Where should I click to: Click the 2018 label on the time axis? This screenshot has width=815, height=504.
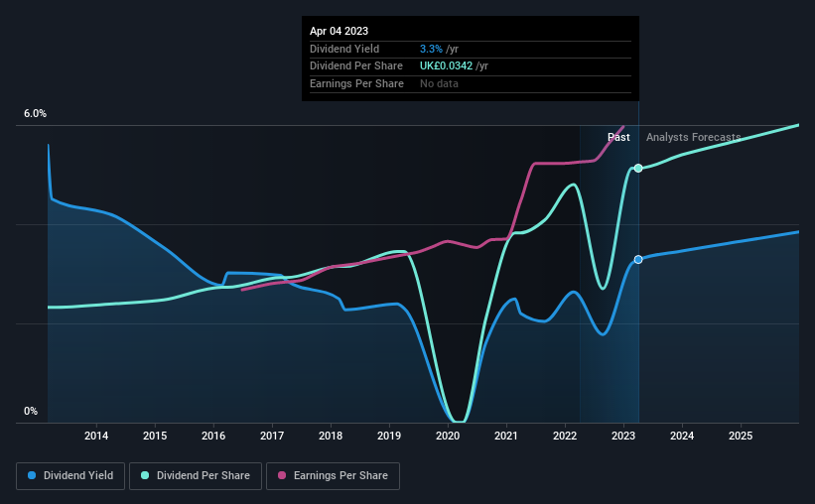point(331,436)
